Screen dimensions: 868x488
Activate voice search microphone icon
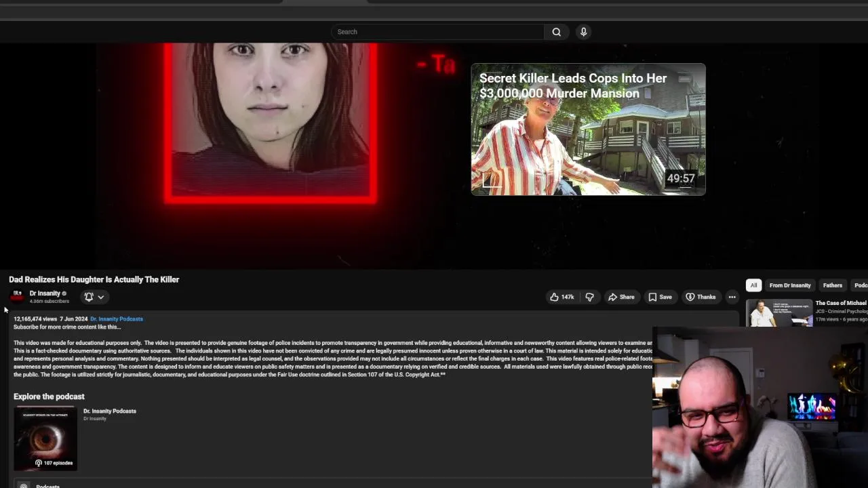click(x=583, y=32)
